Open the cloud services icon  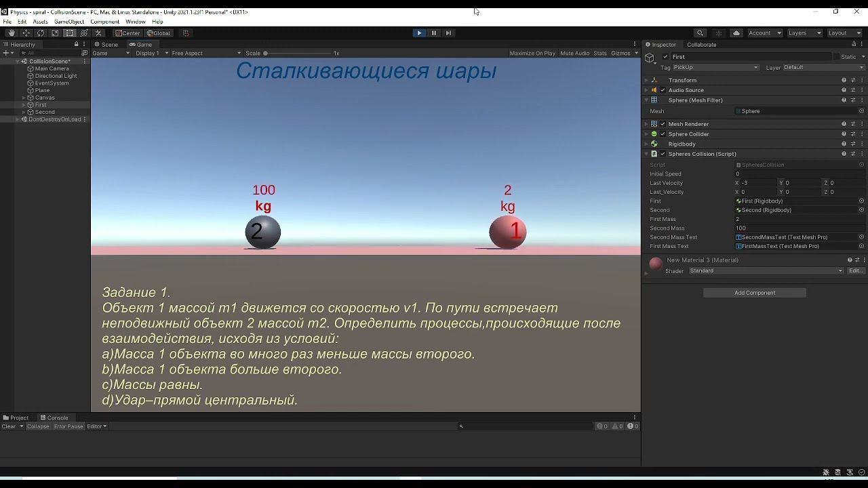coord(736,33)
